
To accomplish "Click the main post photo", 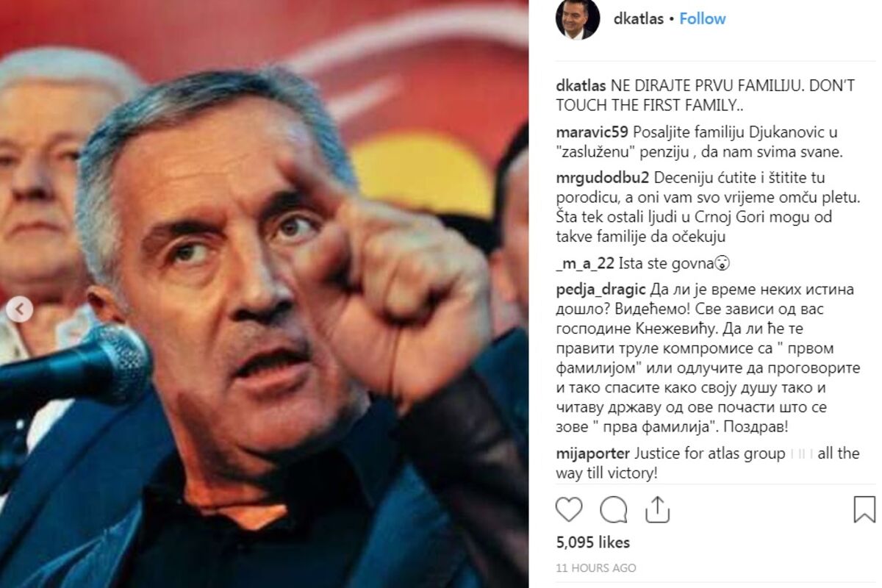I will click(x=264, y=294).
